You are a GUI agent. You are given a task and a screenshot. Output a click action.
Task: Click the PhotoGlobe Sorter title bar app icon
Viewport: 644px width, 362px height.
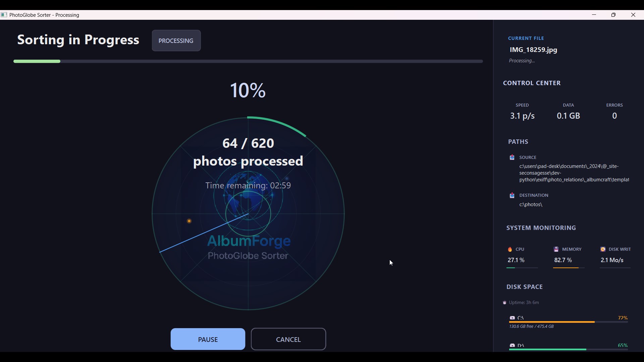pyautogui.click(x=4, y=15)
